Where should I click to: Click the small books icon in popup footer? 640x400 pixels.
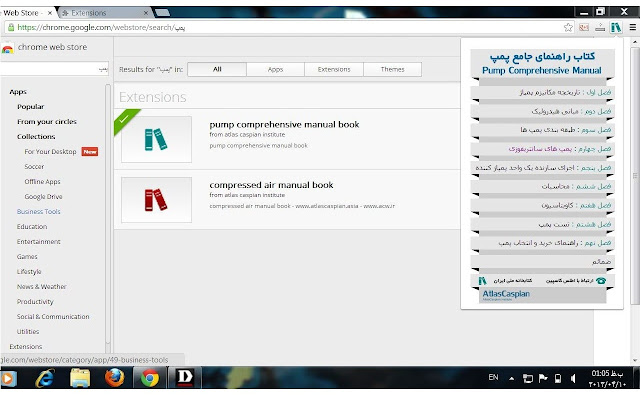(x=482, y=280)
